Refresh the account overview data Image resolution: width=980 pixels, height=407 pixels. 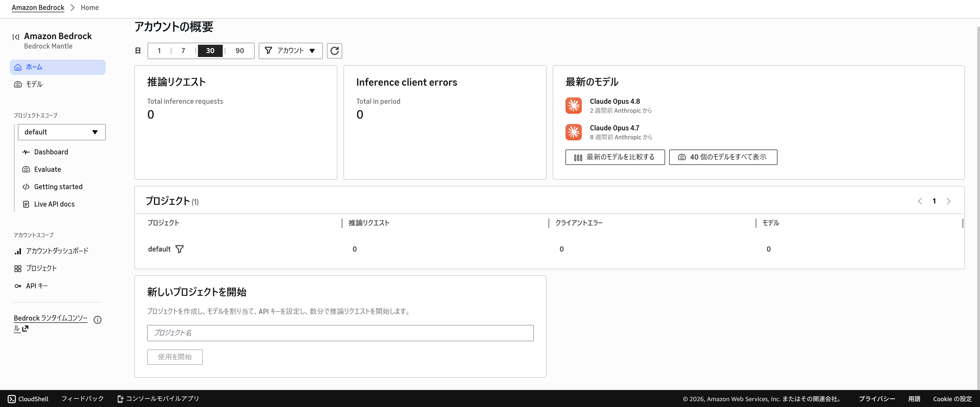click(x=334, y=51)
